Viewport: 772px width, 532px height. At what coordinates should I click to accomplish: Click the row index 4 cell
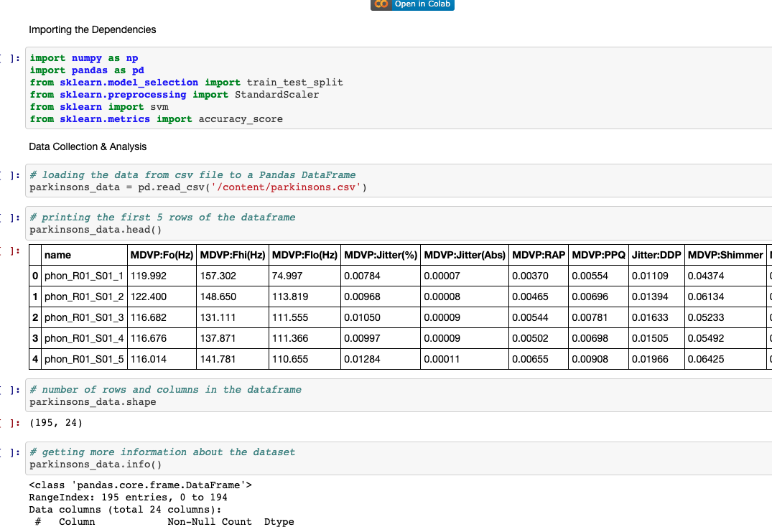(x=35, y=359)
